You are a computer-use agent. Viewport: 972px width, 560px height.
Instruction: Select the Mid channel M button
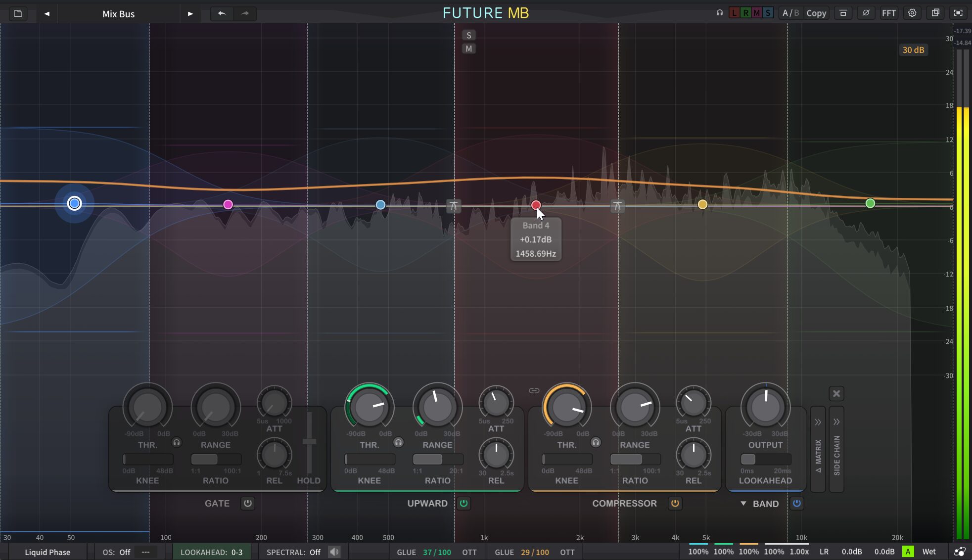coord(756,13)
